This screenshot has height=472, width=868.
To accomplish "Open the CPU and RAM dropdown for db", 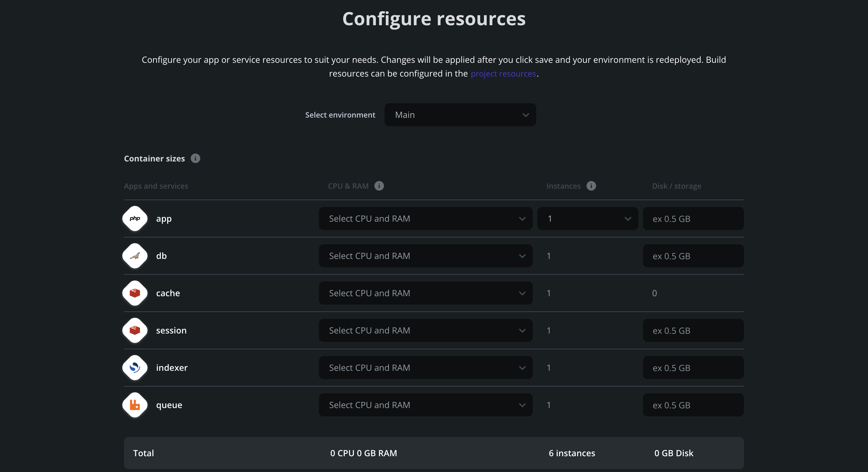I will pyautogui.click(x=426, y=256).
